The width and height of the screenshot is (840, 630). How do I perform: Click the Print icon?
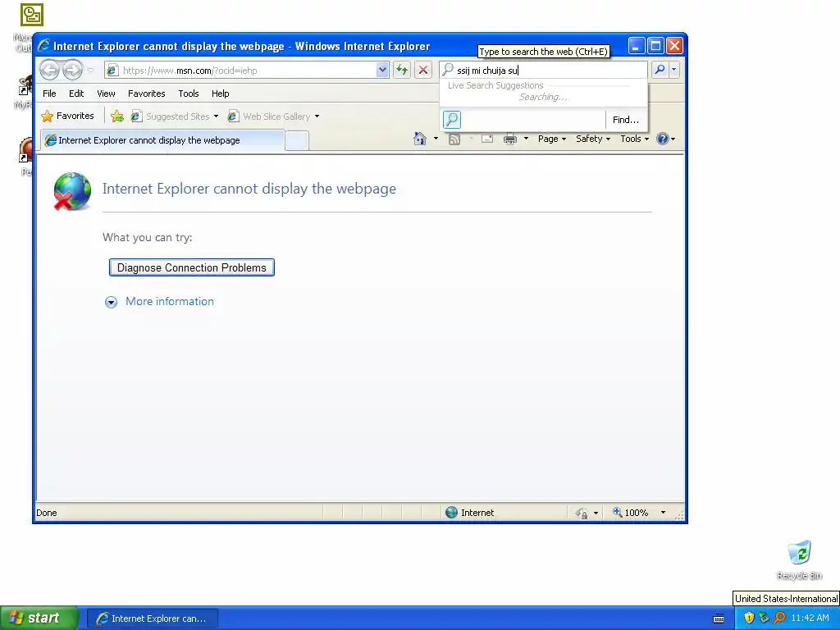pos(510,139)
